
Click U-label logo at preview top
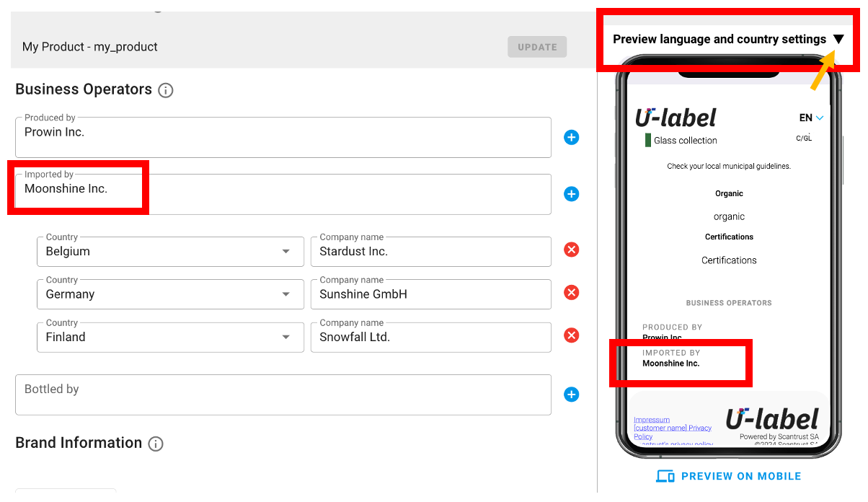676,118
